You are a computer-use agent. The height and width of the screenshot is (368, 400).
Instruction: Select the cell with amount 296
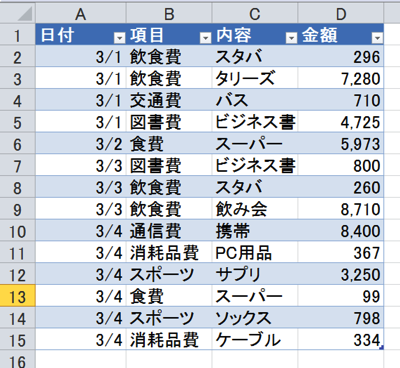click(341, 57)
